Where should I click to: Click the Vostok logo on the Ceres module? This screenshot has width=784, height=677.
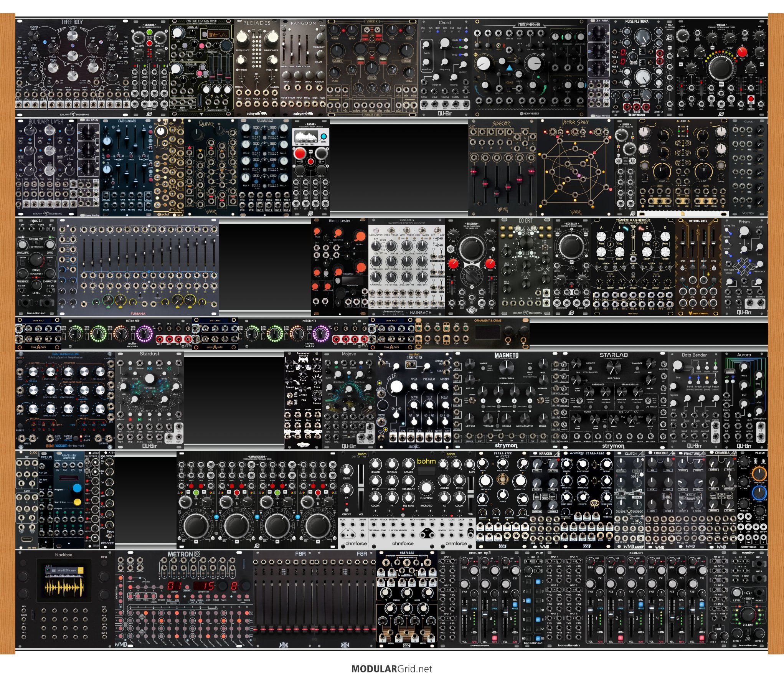748,213
